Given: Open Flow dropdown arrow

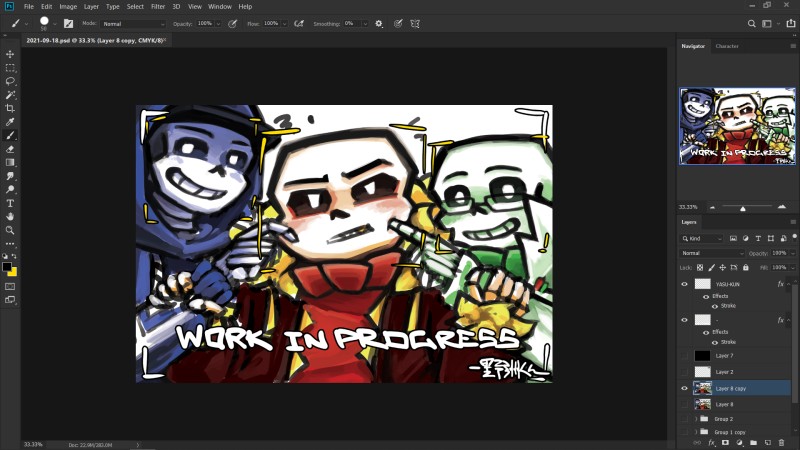Looking at the screenshot, I should pos(285,24).
